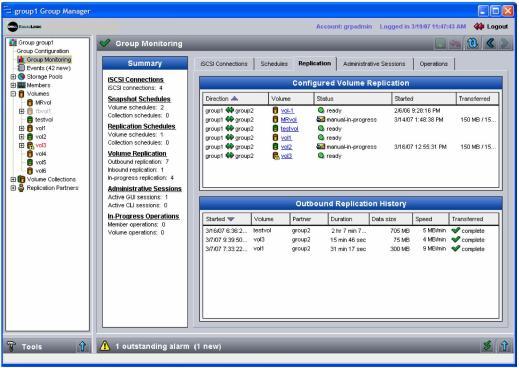The height and width of the screenshot is (368, 519).
Task: Click the green icon beside the alarms arrow
Action: (x=487, y=346)
